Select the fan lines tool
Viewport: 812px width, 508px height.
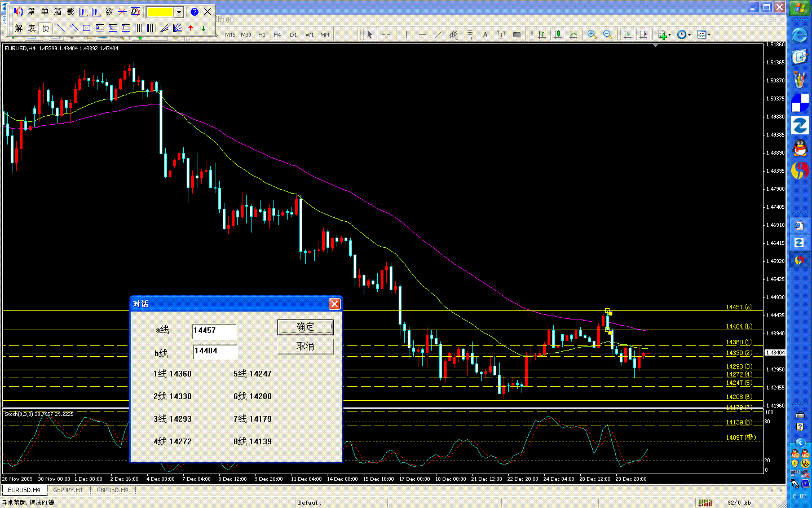point(178,28)
